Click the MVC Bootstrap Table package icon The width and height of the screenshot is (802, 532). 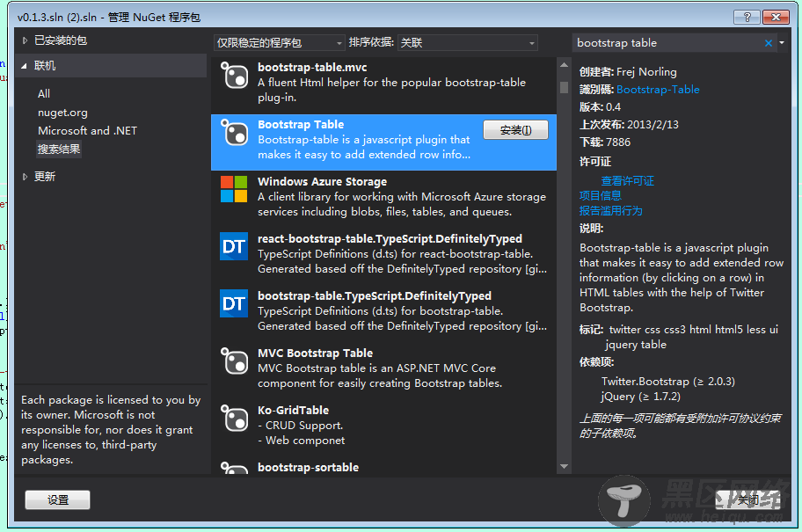(x=234, y=361)
